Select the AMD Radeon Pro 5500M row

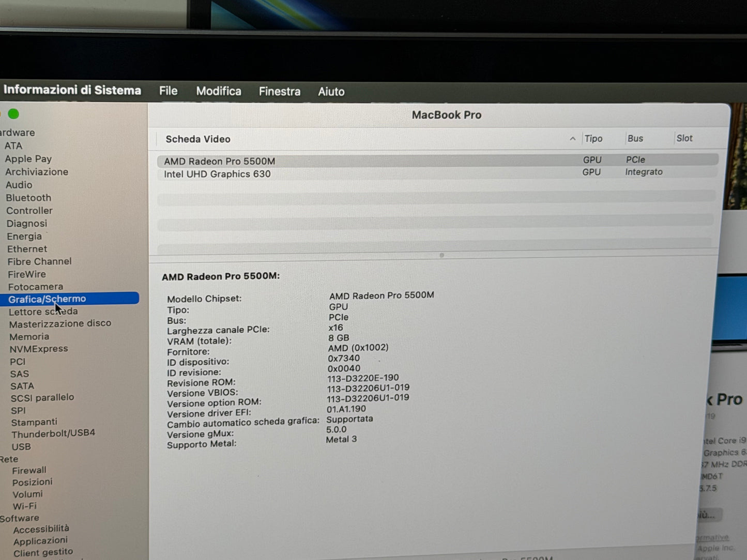coord(437,160)
